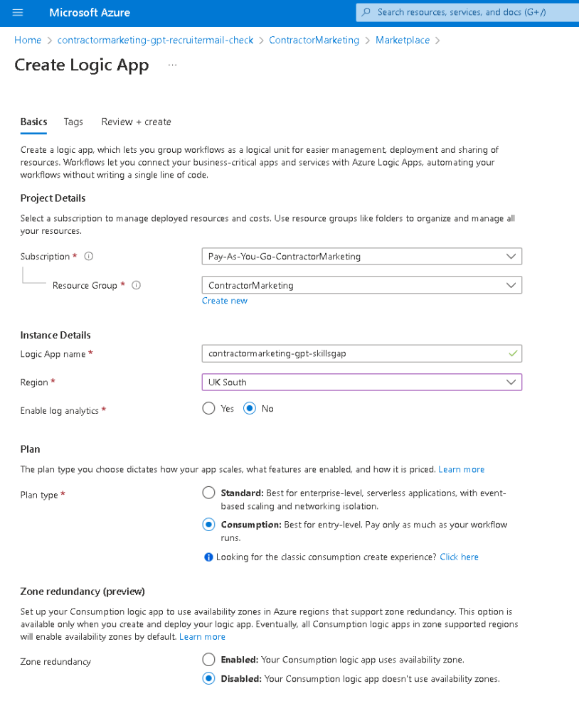Screen dimensions: 579x728
Task: Click the blue info icon near classic consumption
Action: pyautogui.click(x=208, y=557)
